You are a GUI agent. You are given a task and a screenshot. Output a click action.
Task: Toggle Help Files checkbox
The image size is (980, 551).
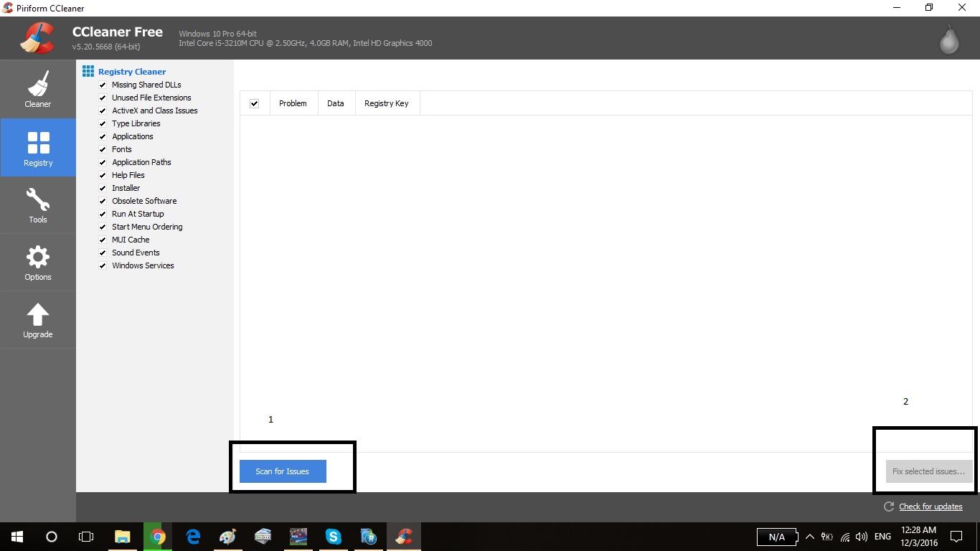103,175
